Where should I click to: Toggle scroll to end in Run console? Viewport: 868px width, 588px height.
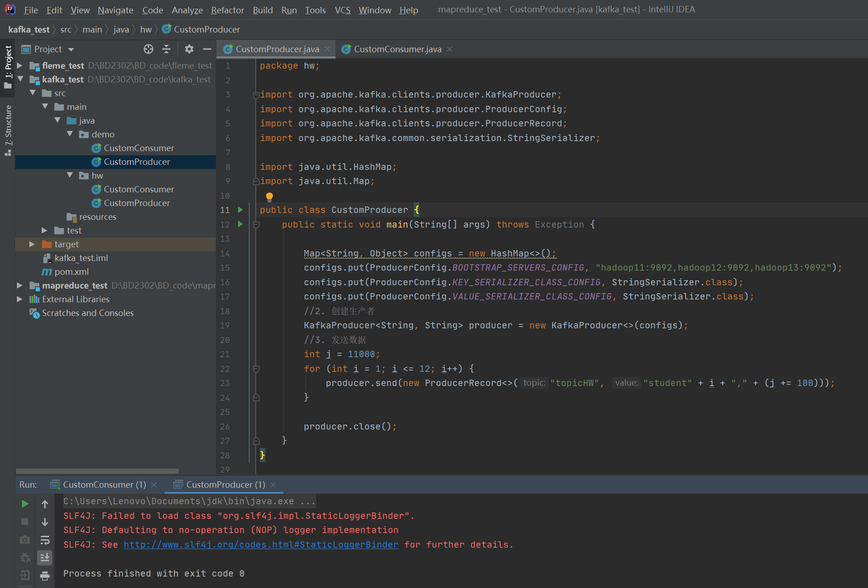[x=45, y=557]
